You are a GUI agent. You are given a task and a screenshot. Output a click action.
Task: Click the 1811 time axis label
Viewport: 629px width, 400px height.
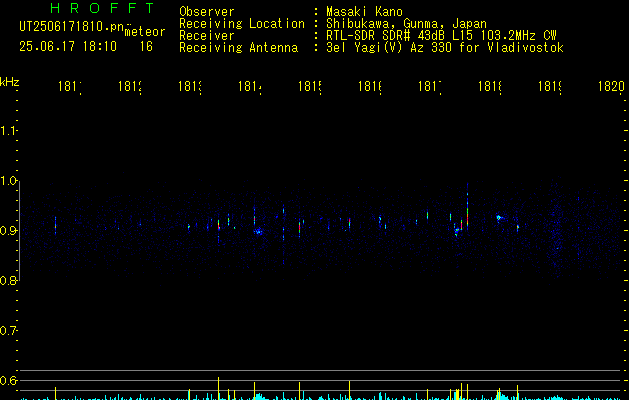[69, 86]
